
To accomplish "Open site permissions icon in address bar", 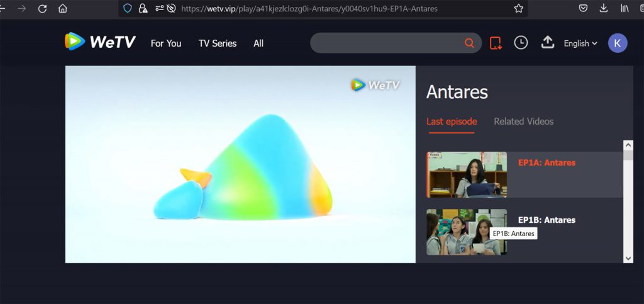I will coord(159,8).
